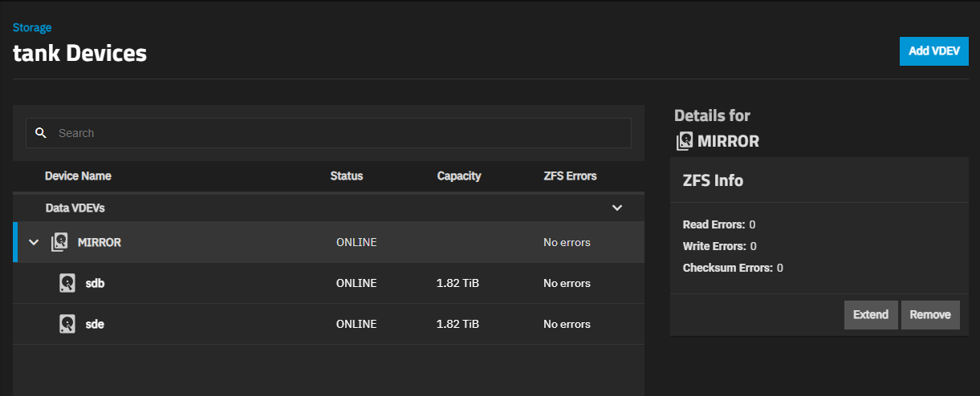980x396 pixels.
Task: Click the Device Name column header
Action: (78, 176)
